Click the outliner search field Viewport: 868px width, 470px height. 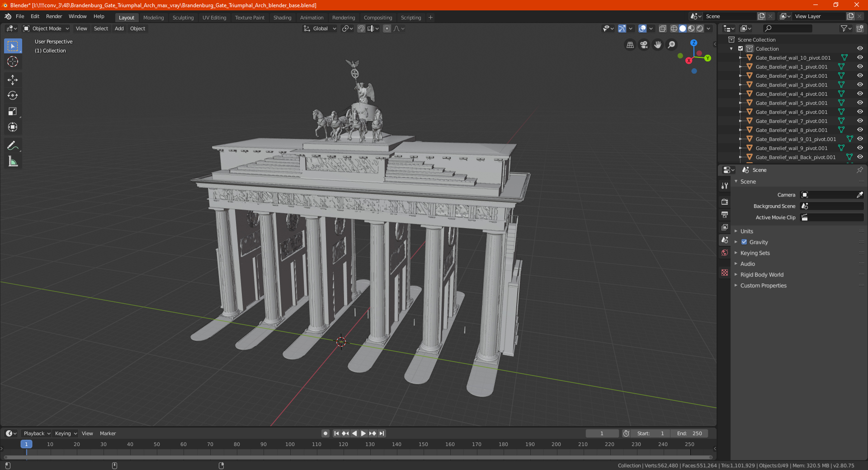tap(787, 28)
